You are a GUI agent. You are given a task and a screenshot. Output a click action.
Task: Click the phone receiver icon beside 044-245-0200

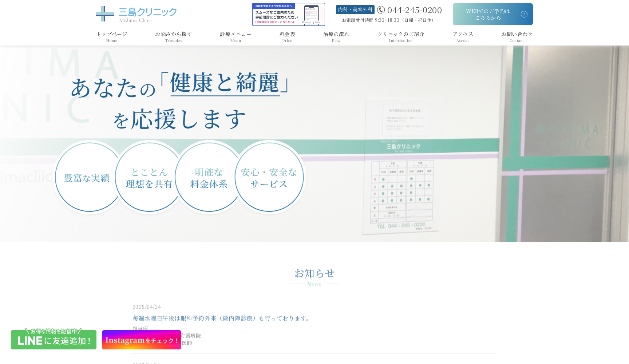pos(381,10)
